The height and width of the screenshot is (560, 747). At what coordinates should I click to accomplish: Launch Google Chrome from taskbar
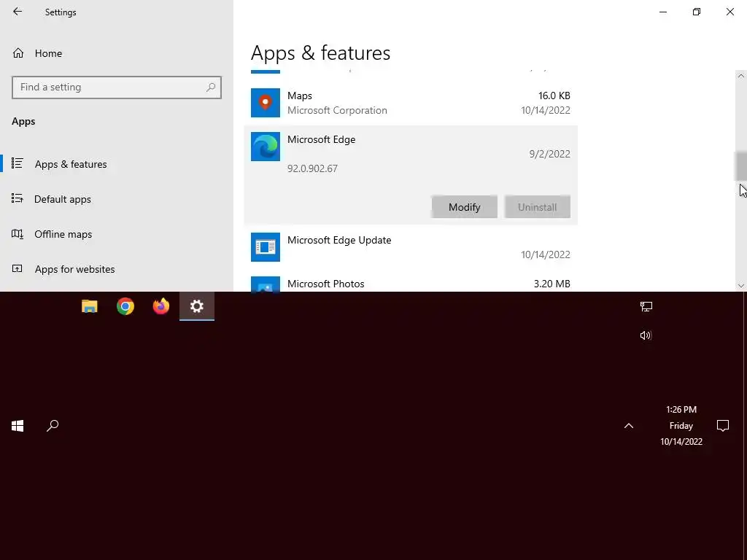125,306
